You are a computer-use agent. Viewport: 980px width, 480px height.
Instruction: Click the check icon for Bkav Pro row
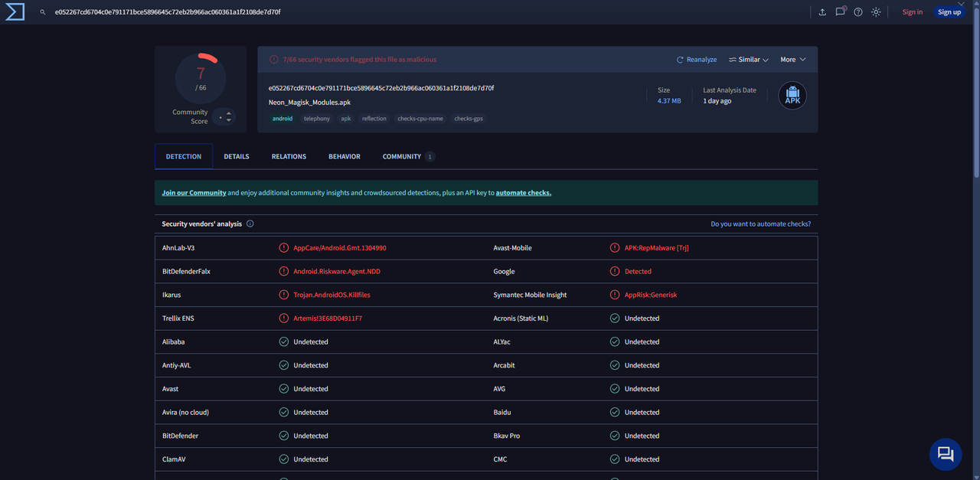[x=615, y=436]
